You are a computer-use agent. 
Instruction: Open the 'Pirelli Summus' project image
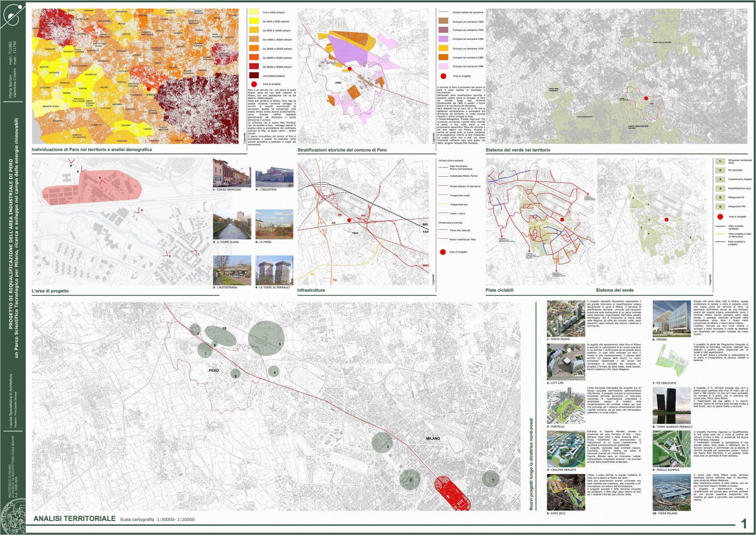click(x=672, y=449)
